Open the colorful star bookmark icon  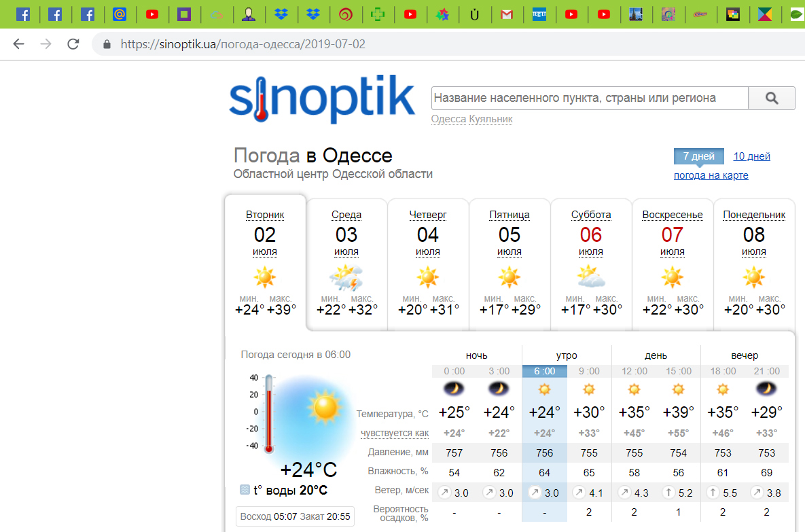(442, 14)
